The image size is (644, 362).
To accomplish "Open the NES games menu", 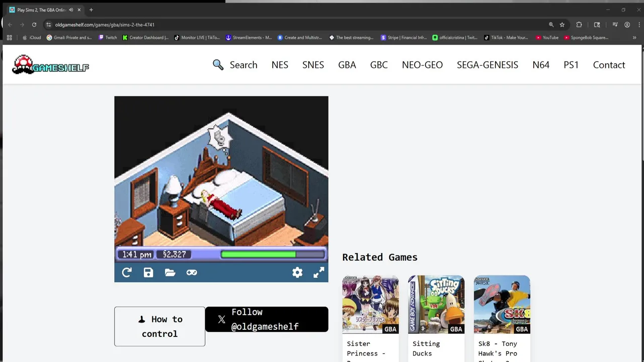I will pos(280,65).
